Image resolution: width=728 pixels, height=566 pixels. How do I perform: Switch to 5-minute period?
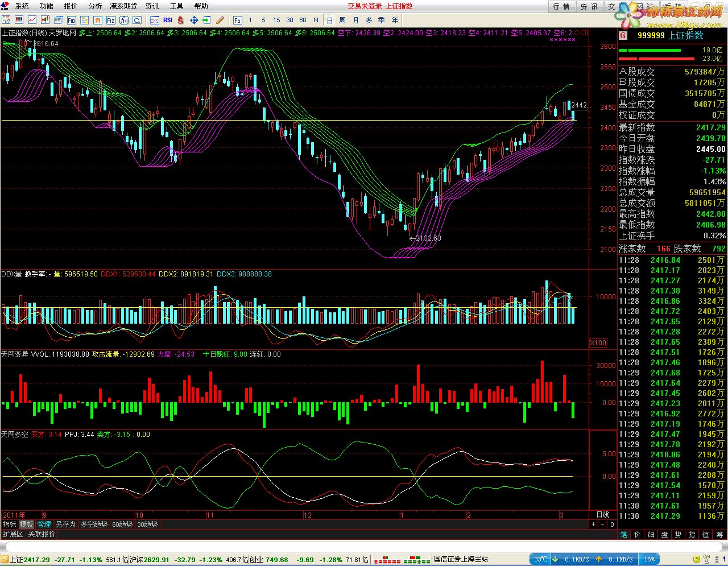[x=263, y=20]
